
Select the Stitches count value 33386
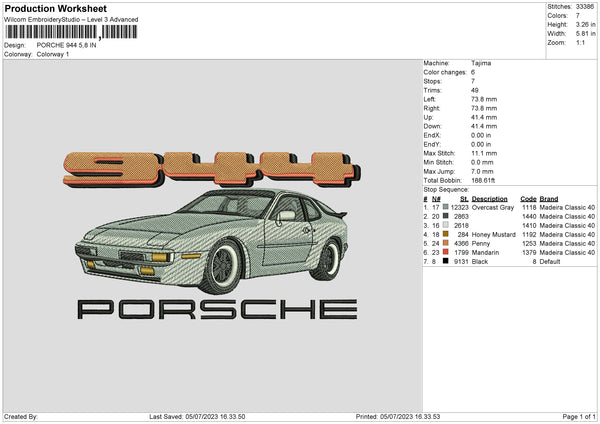click(x=587, y=7)
